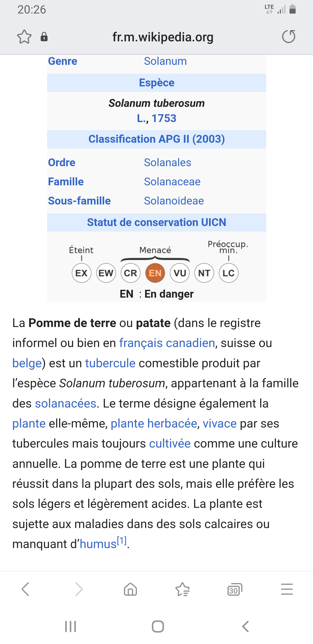313x644 pixels.
Task: Tap the orange EN conservation status badge
Action: click(x=155, y=273)
